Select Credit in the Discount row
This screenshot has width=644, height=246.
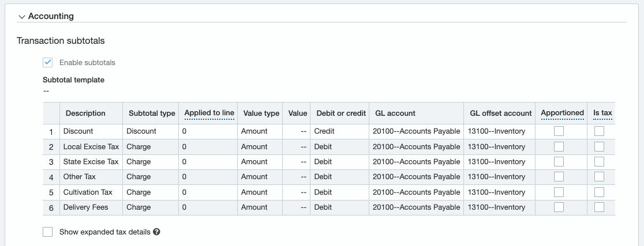click(324, 131)
